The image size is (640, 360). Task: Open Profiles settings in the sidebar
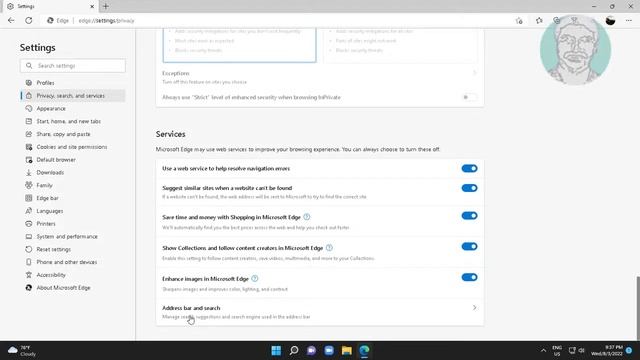coord(45,83)
